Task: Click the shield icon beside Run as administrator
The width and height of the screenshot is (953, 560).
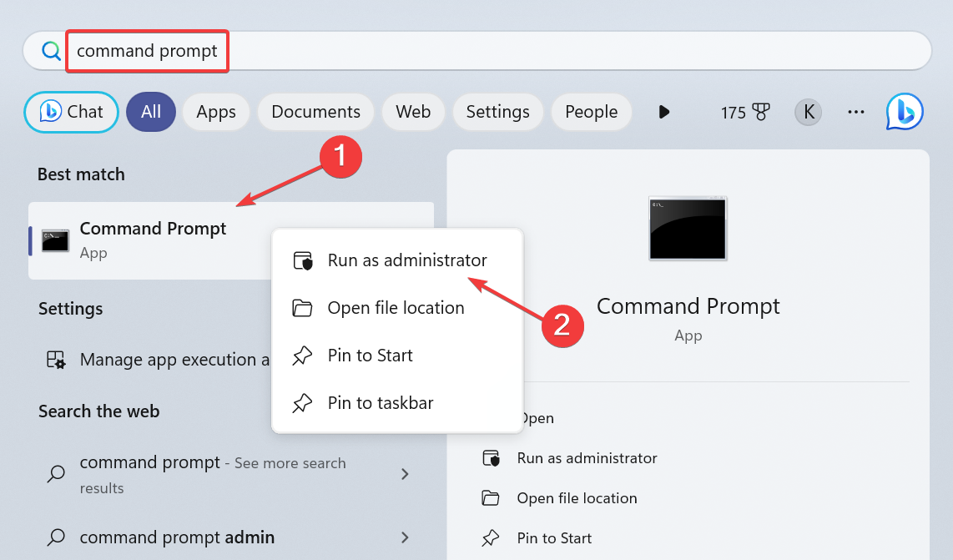Action: 302,260
